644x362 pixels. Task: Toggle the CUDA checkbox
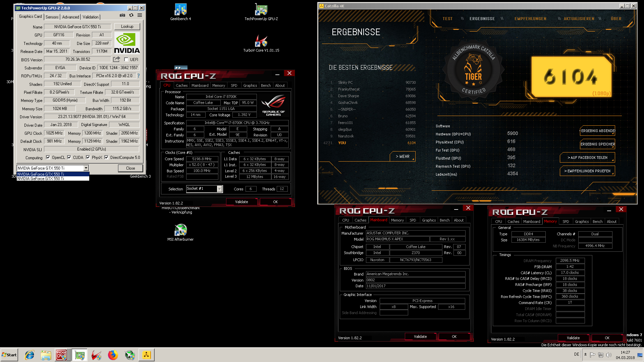[x=69, y=157]
